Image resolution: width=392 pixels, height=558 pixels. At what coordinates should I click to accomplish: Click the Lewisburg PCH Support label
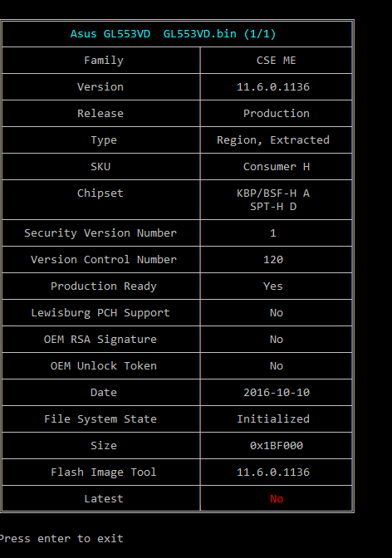coord(100,313)
